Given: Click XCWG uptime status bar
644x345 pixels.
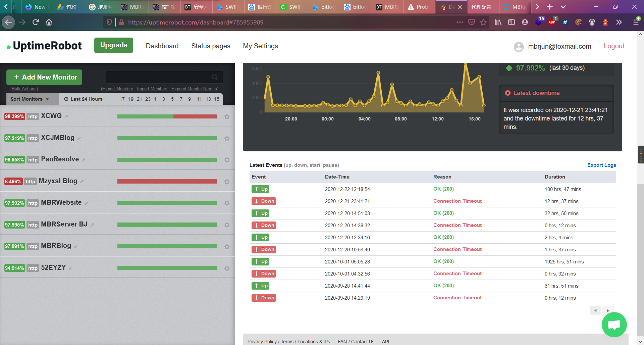Looking at the screenshot, I should coord(167,116).
